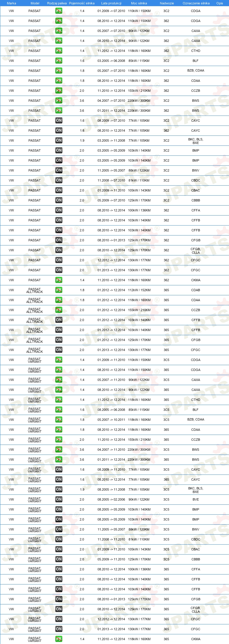Image resolution: width=229 pixels, height=644 pixels.
Task: Click the ON icon in the 362 CFGB, CLLA row
Action: (x=59, y=250)
